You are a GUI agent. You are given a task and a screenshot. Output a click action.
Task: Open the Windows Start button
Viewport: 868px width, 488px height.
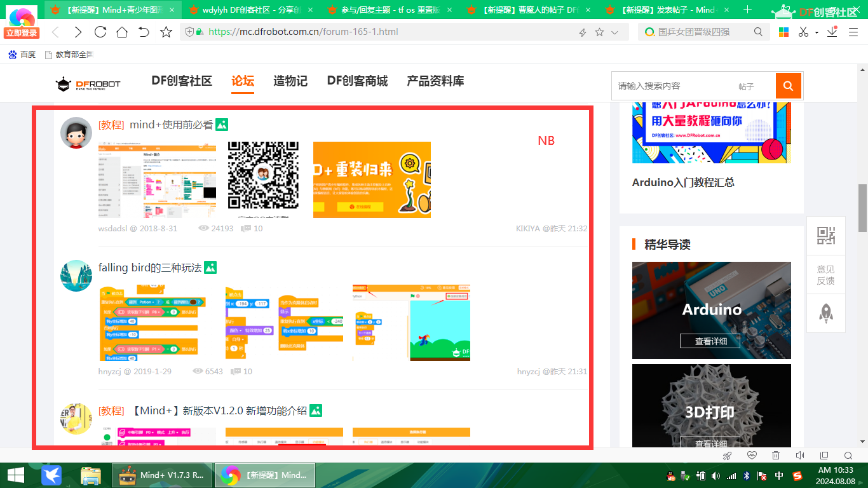(16, 475)
